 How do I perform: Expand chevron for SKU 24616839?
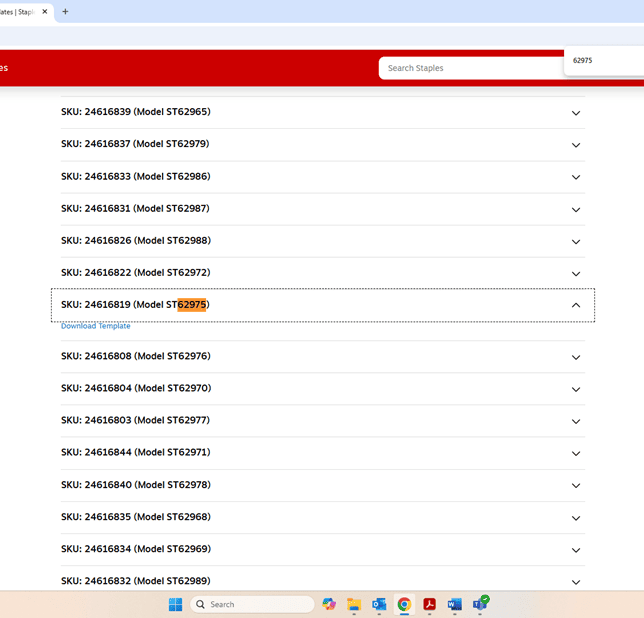(576, 113)
